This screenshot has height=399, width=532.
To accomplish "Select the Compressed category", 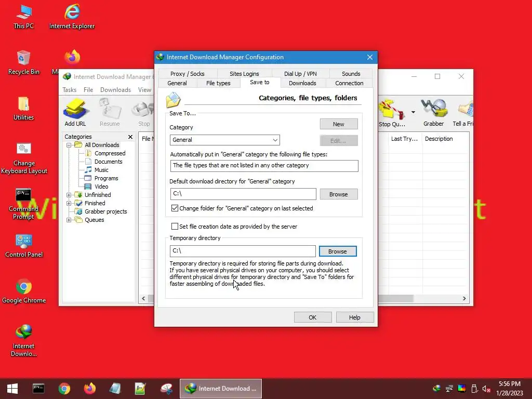I will [x=110, y=153].
